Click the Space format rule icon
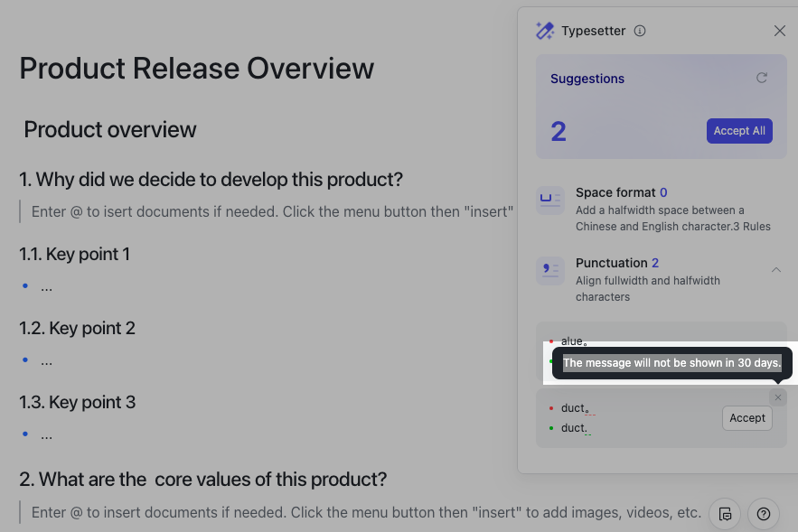 (x=550, y=201)
